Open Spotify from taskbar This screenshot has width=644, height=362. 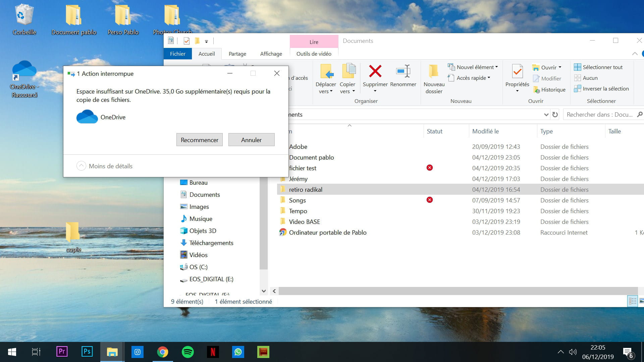tap(187, 352)
